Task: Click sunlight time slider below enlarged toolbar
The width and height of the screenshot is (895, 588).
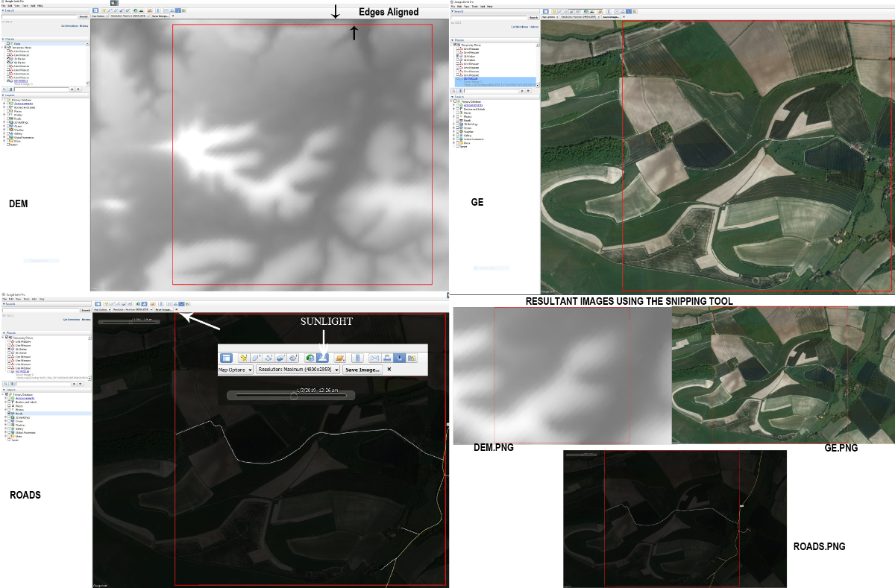Action: click(291, 396)
